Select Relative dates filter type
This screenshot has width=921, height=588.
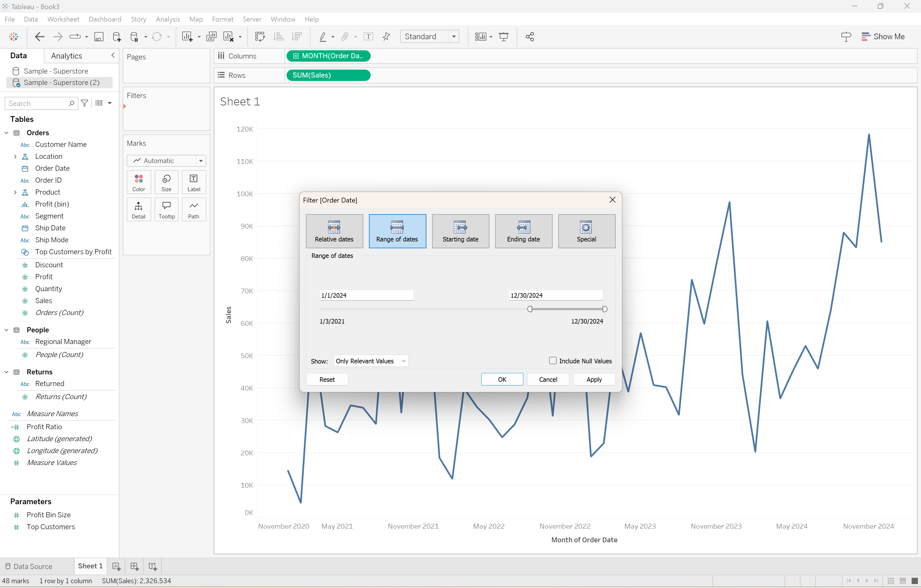(334, 231)
